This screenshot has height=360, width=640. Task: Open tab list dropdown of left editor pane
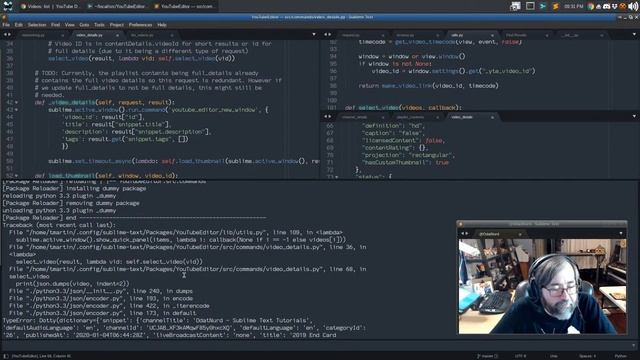click(313, 35)
